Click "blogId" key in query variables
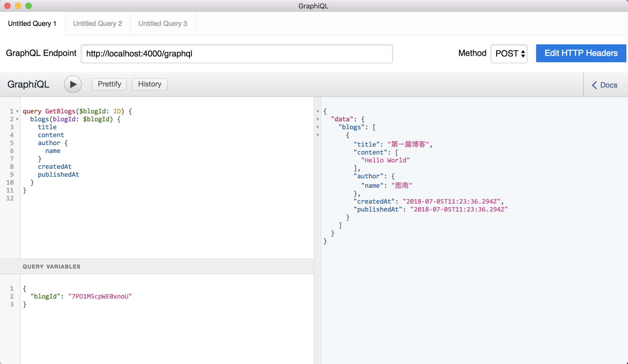The height and width of the screenshot is (364, 628). [45, 296]
